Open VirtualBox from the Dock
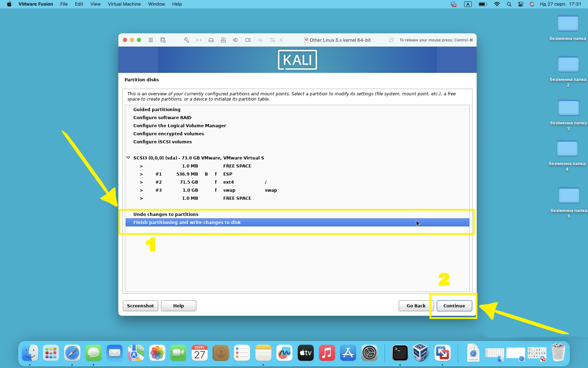Screen dimensions: 588x368 point(420,353)
